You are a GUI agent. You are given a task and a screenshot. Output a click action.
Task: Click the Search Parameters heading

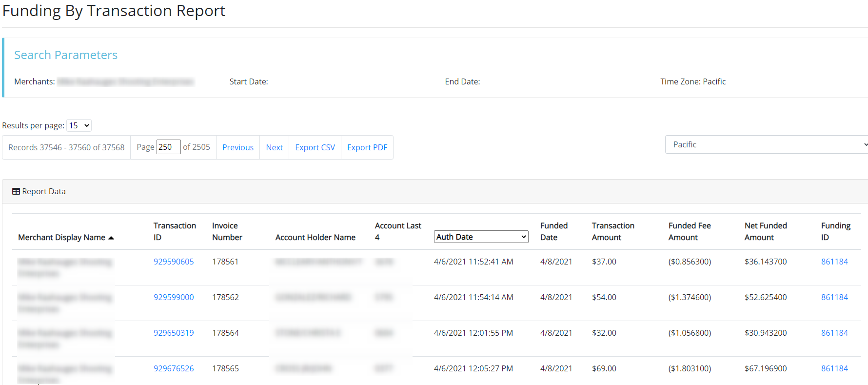[66, 55]
